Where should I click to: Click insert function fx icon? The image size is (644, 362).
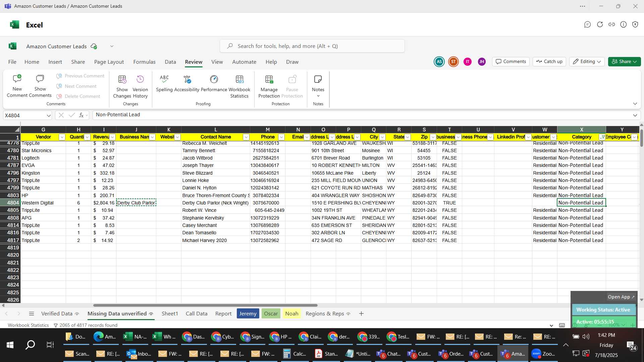[81, 115]
